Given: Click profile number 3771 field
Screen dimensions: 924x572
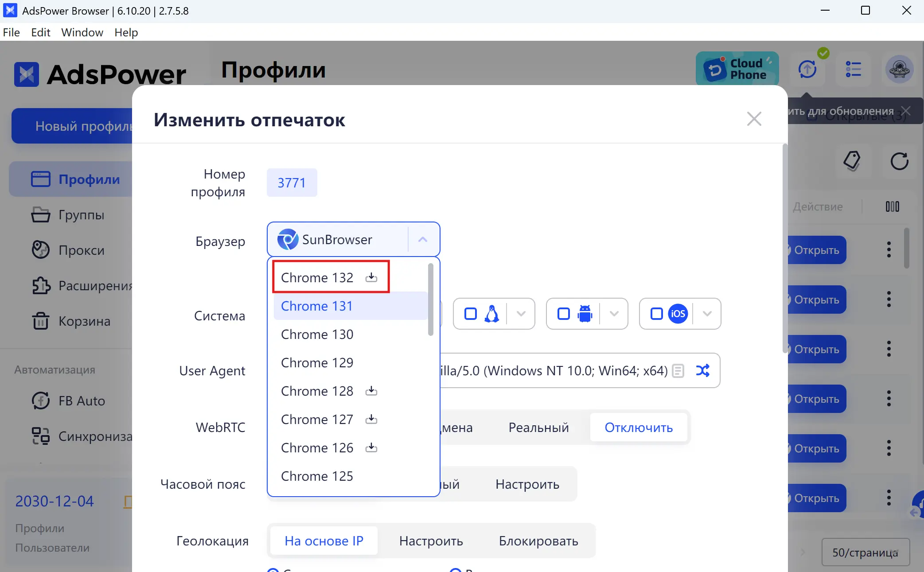Looking at the screenshot, I should pyautogui.click(x=292, y=183).
